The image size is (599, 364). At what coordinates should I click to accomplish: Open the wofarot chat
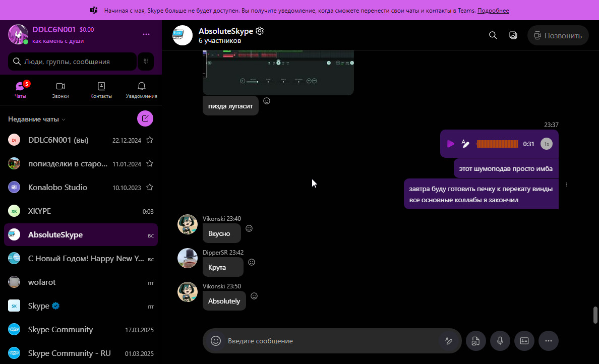(x=81, y=282)
